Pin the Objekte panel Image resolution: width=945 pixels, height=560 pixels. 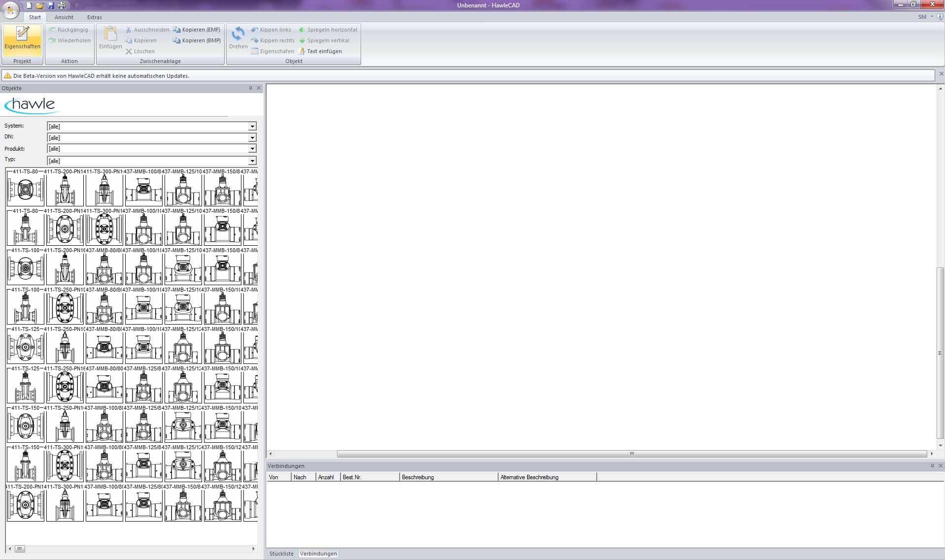tap(250, 88)
